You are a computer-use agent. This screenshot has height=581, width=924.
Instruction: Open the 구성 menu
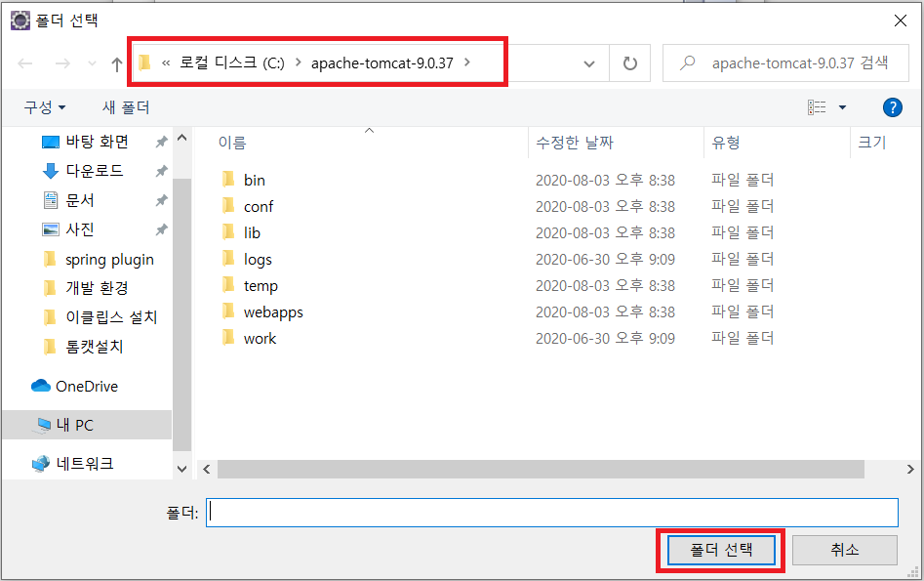pyautogui.click(x=45, y=107)
